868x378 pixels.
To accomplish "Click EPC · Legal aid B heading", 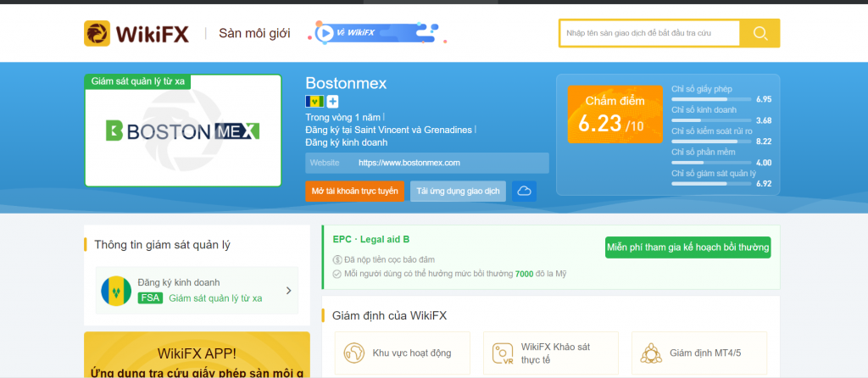I will pyautogui.click(x=371, y=240).
